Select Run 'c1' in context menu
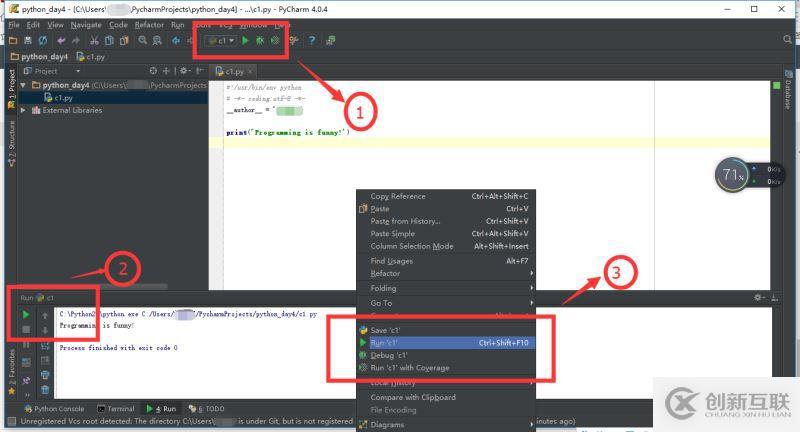The width and height of the screenshot is (800, 432). [446, 343]
